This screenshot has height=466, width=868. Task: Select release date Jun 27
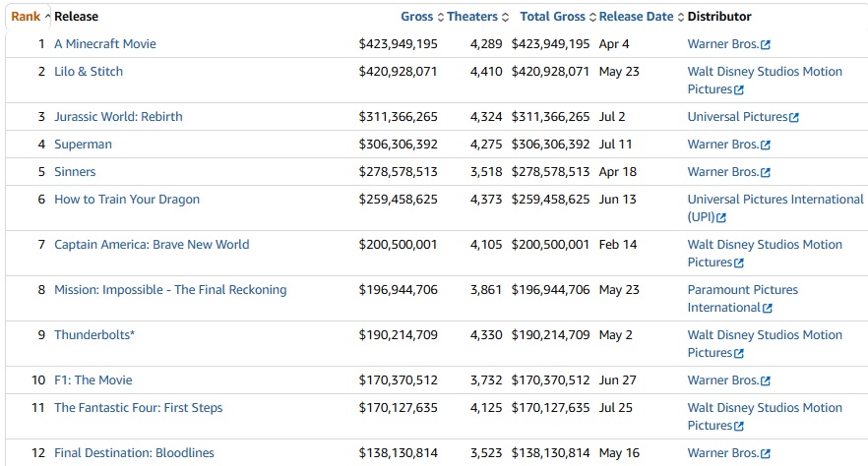coord(618,380)
